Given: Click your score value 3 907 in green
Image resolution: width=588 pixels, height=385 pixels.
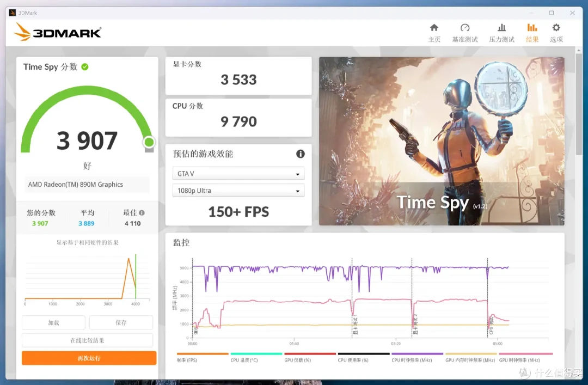Looking at the screenshot, I should click(x=40, y=223).
